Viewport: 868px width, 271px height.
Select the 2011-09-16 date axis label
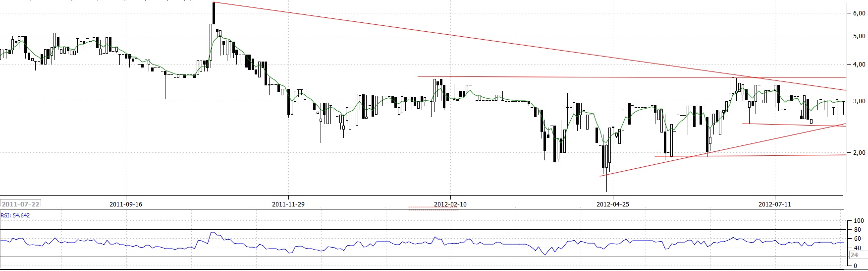pos(125,203)
